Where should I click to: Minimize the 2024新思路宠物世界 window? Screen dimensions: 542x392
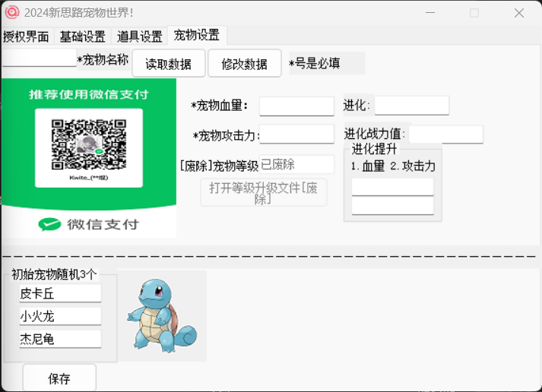tap(430, 13)
